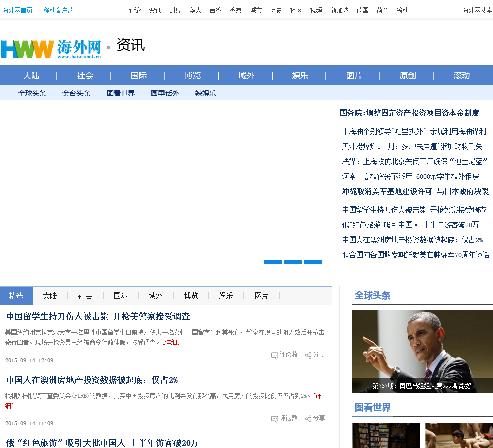Viewport: 493px width, 448px height.
Task: Open headline 国务院:调整固定资产投资项目资本金制度
Action: (x=409, y=113)
